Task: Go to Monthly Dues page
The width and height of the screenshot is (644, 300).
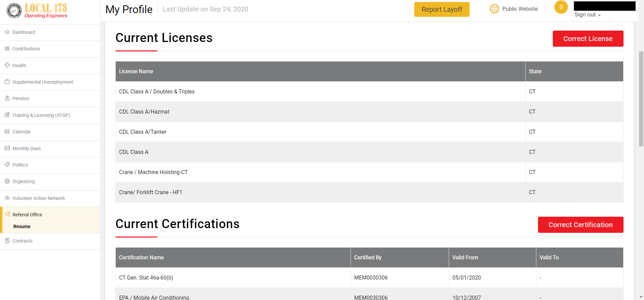Action: (x=26, y=148)
